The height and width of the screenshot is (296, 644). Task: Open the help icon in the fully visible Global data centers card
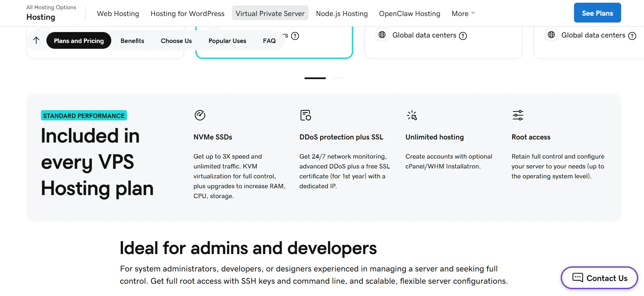(x=463, y=36)
